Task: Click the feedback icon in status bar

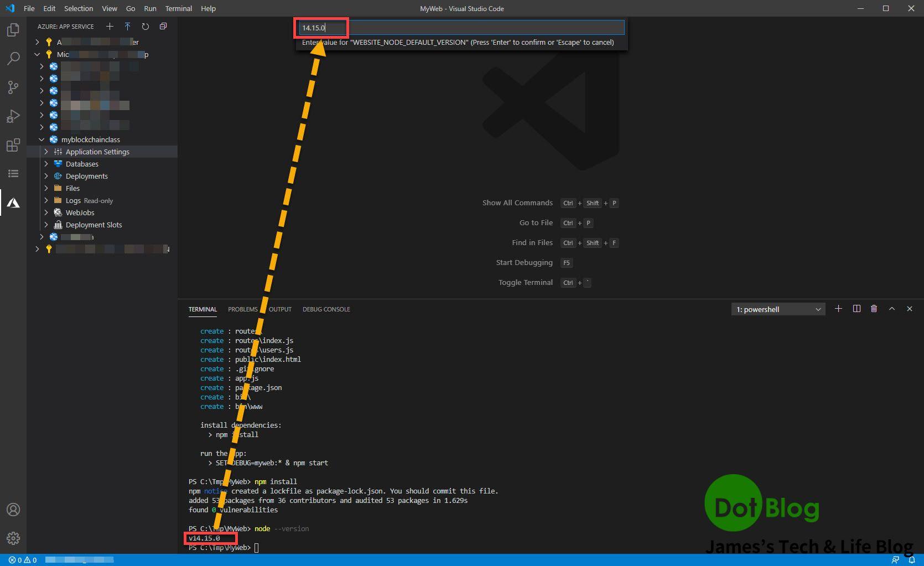Action: point(895,560)
